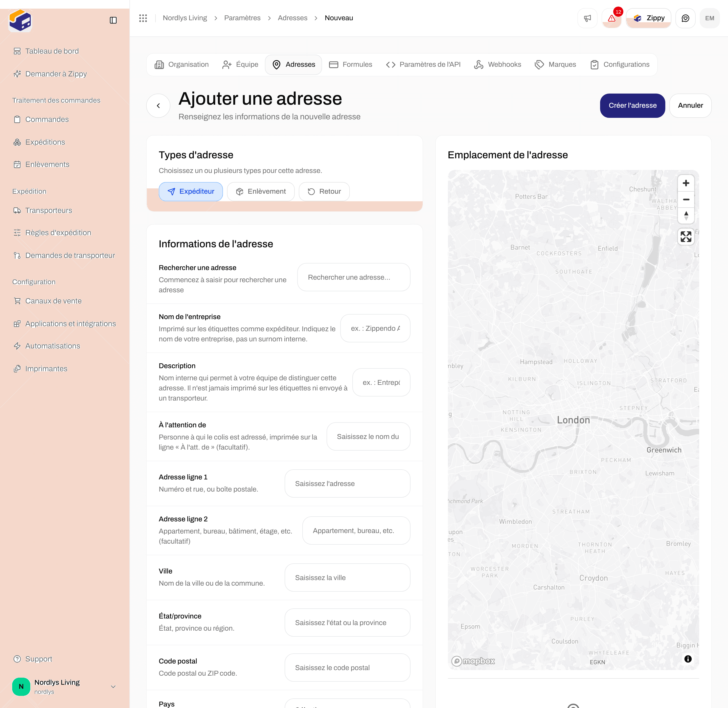Toggle the Enlèvement address type
Image resolution: width=728 pixels, height=708 pixels.
coord(261,191)
